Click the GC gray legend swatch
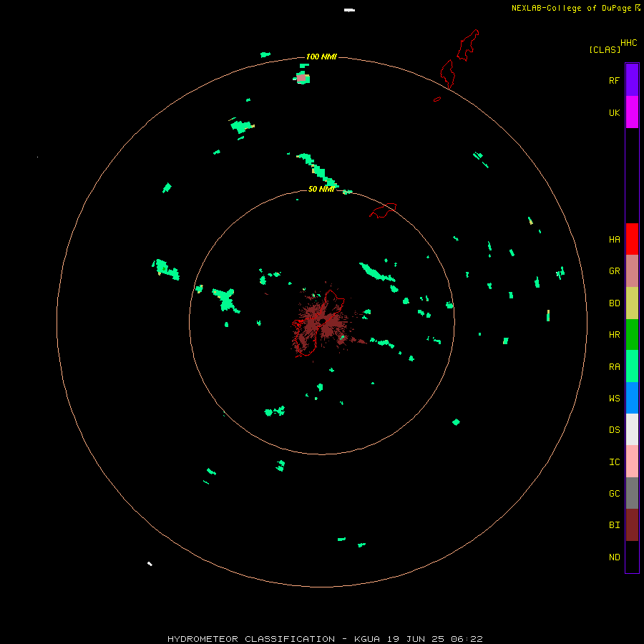This screenshot has width=644, height=644. [x=632, y=493]
